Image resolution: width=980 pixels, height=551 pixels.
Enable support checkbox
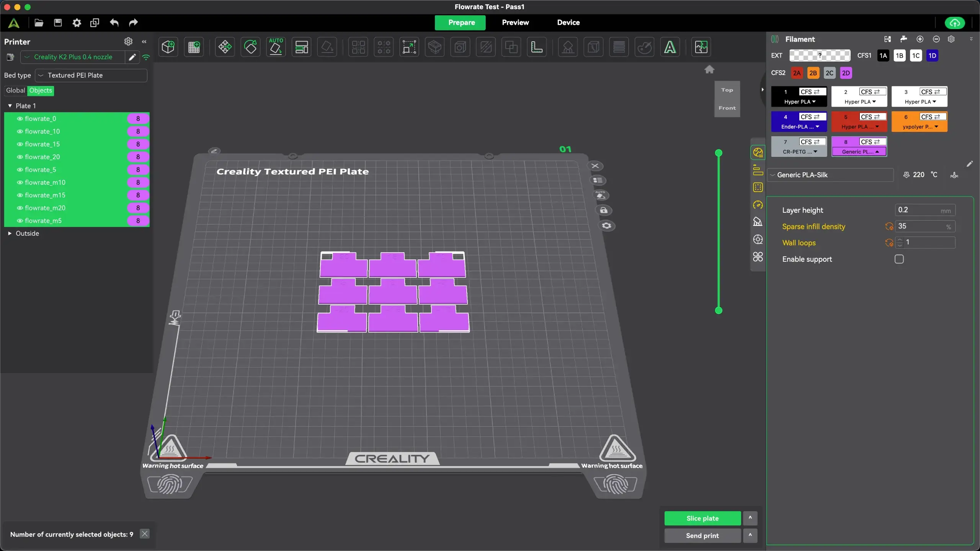click(899, 259)
